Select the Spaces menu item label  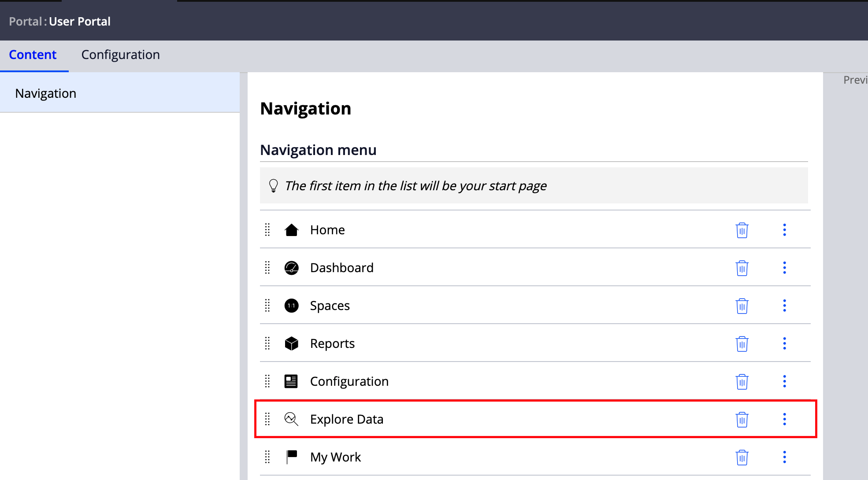click(330, 306)
